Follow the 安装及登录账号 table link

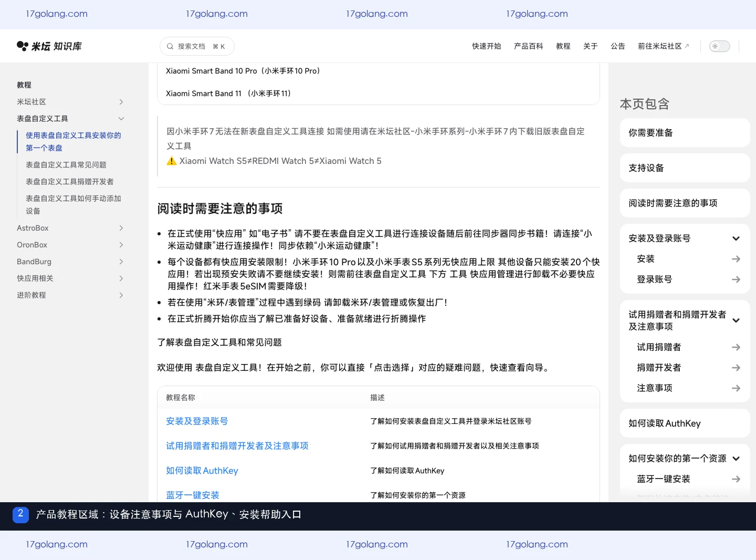[x=197, y=421]
